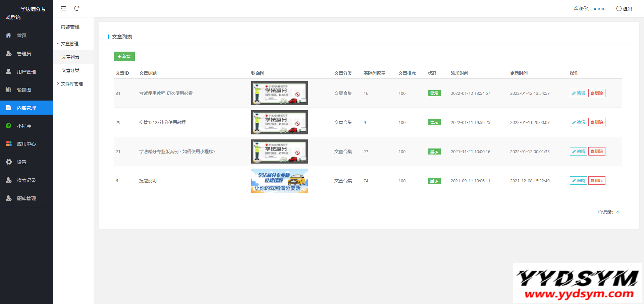Toggle 显示 status for article 搜题说明
This screenshot has height=304, width=644.
(x=434, y=181)
